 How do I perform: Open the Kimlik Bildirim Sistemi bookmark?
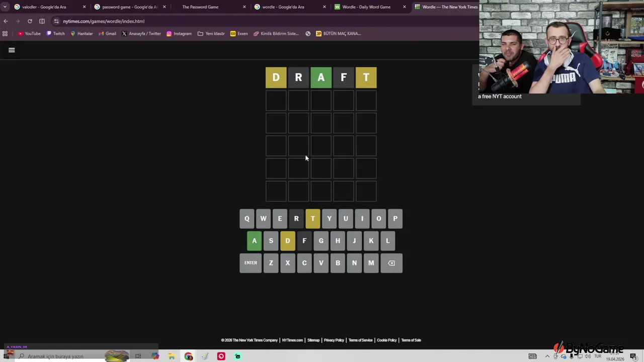(276, 34)
